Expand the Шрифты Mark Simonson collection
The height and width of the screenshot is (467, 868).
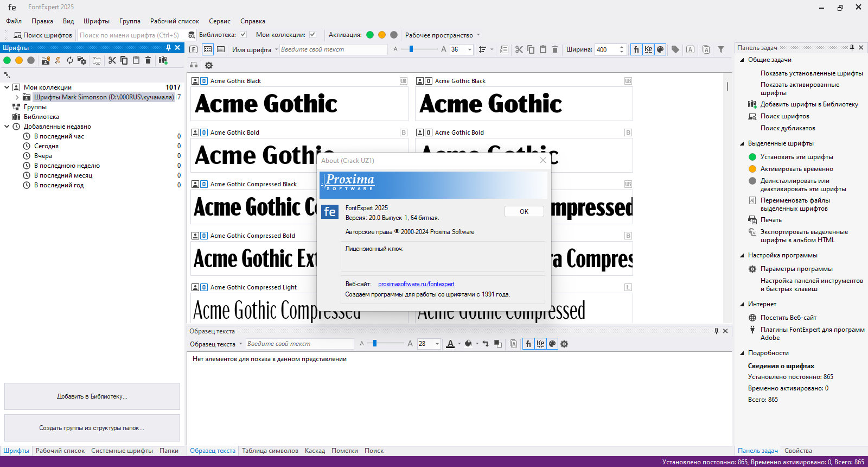point(17,97)
